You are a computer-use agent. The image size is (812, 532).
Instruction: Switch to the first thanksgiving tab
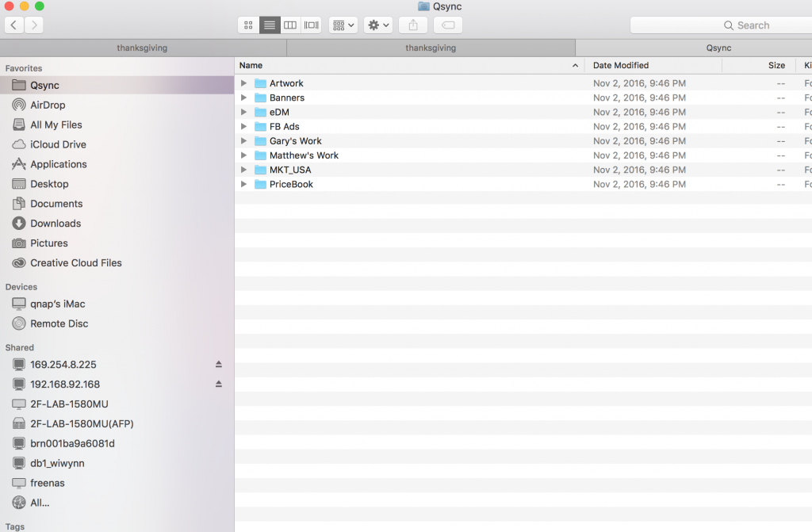point(142,48)
